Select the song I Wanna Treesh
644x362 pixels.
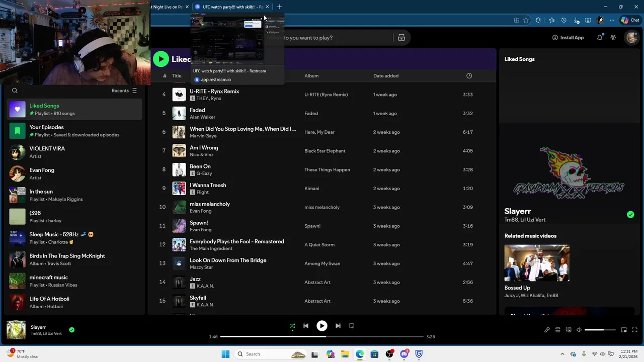pos(208,185)
